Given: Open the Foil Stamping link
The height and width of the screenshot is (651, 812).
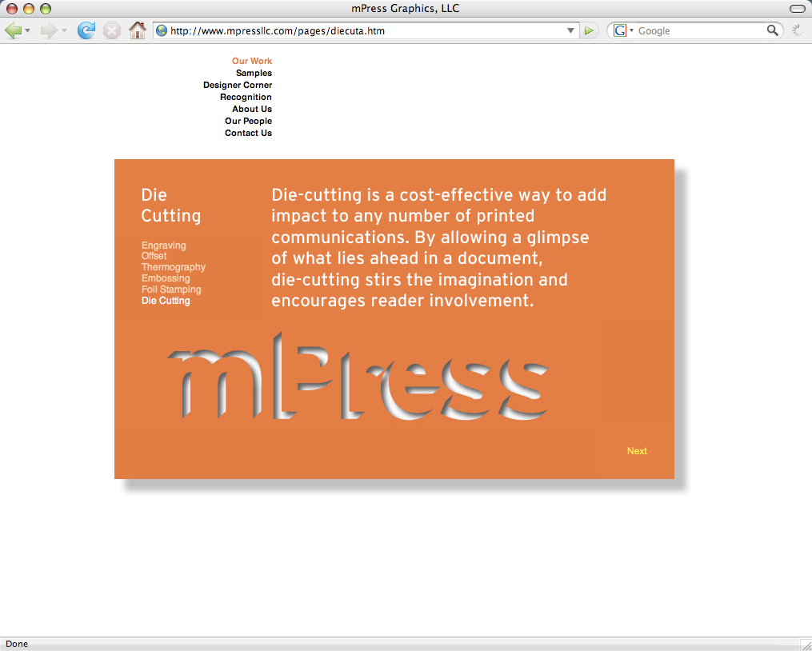Looking at the screenshot, I should pos(171,290).
